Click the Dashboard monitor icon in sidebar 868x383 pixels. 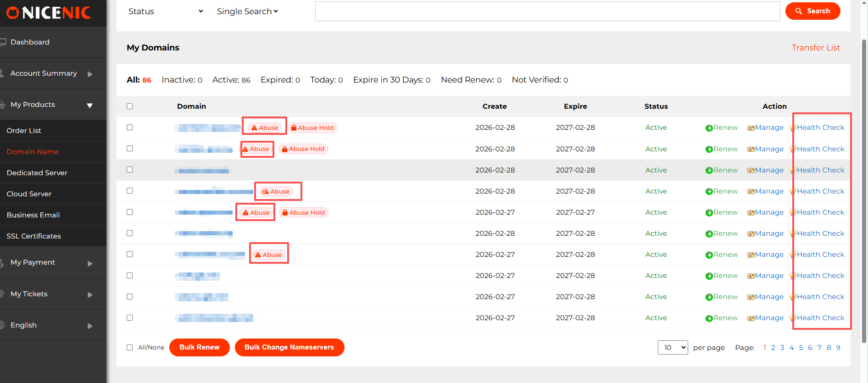tap(3, 42)
